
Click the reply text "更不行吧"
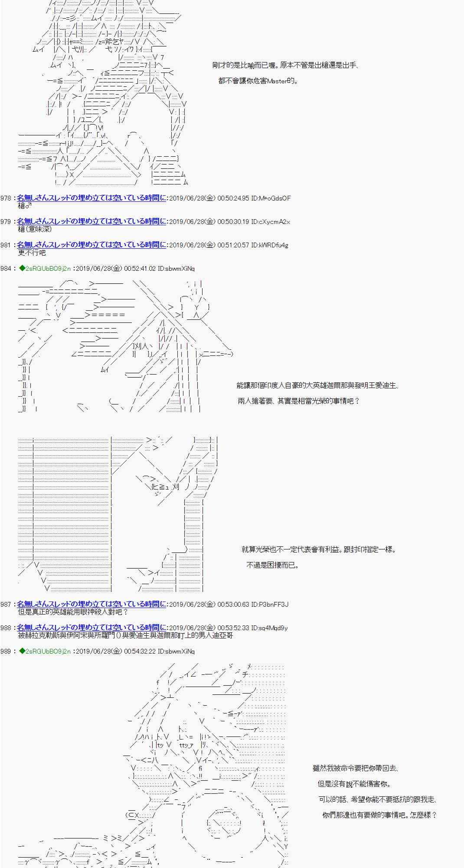click(32, 253)
